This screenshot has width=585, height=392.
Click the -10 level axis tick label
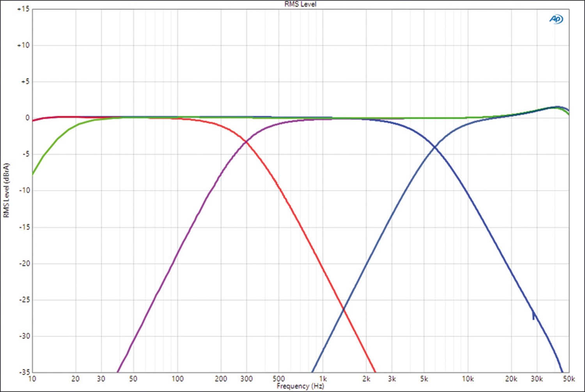coord(24,190)
